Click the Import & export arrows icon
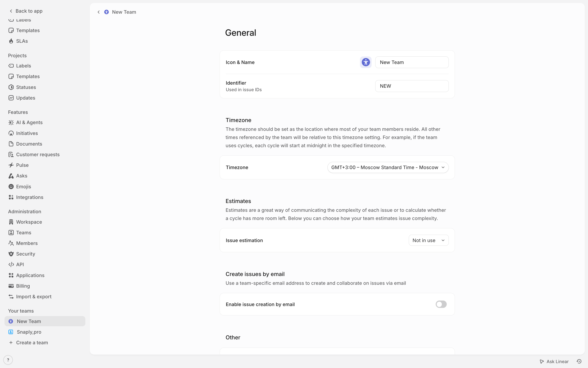 pos(11,296)
